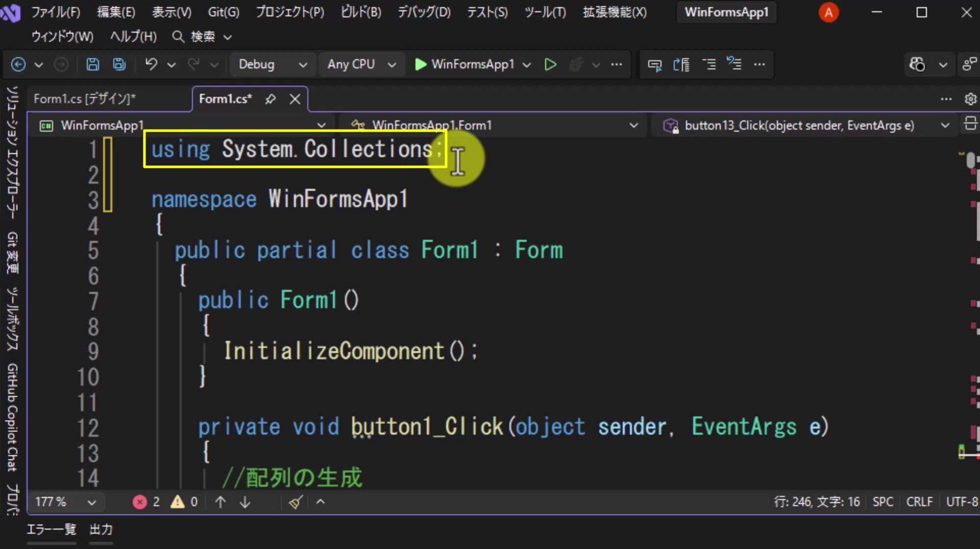Viewport: 980px width, 549px height.
Task: Click the red error count indicator
Action: 146,502
